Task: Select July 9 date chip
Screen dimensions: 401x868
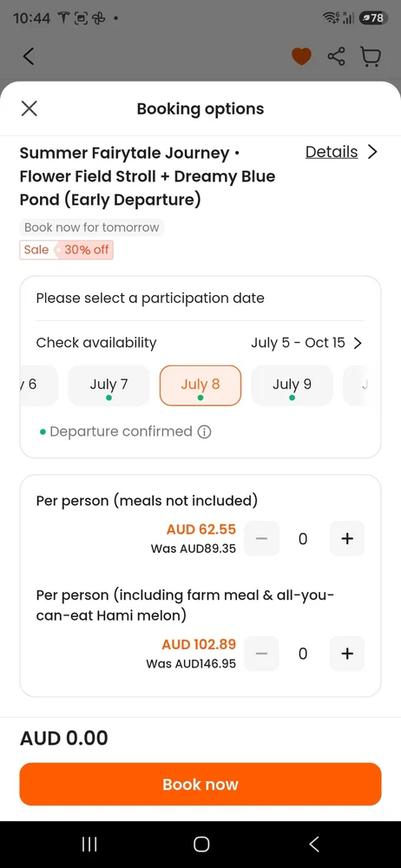Action: 292,386
